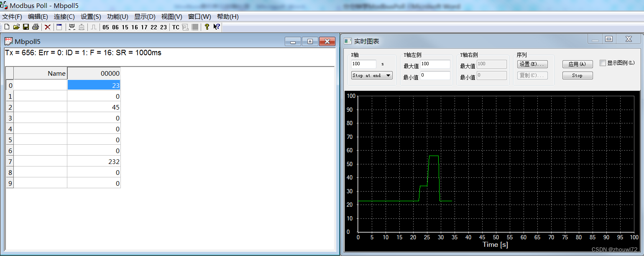Image resolution: width=644 pixels, height=256 pixels.
Task: Select register cell with value 45
Action: click(94, 107)
